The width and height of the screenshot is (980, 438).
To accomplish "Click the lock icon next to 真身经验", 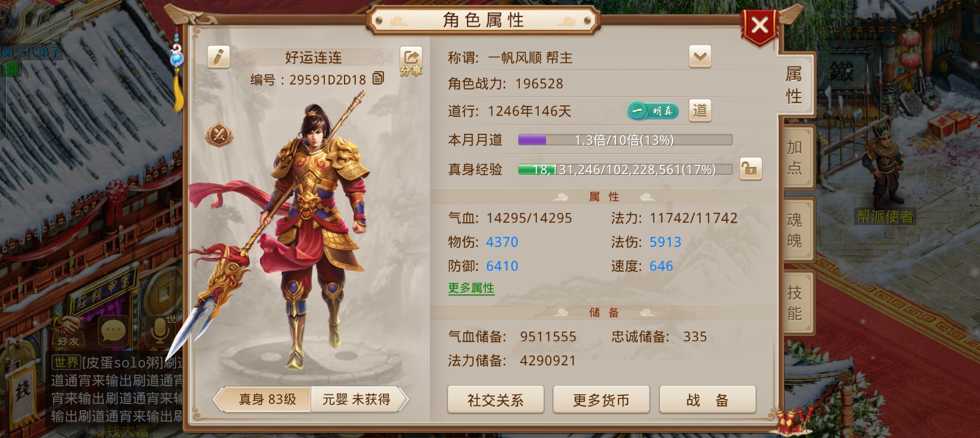I will point(751,169).
